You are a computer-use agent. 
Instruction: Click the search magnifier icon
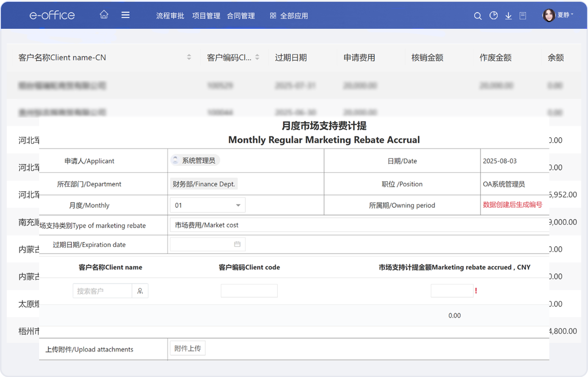pyautogui.click(x=478, y=16)
